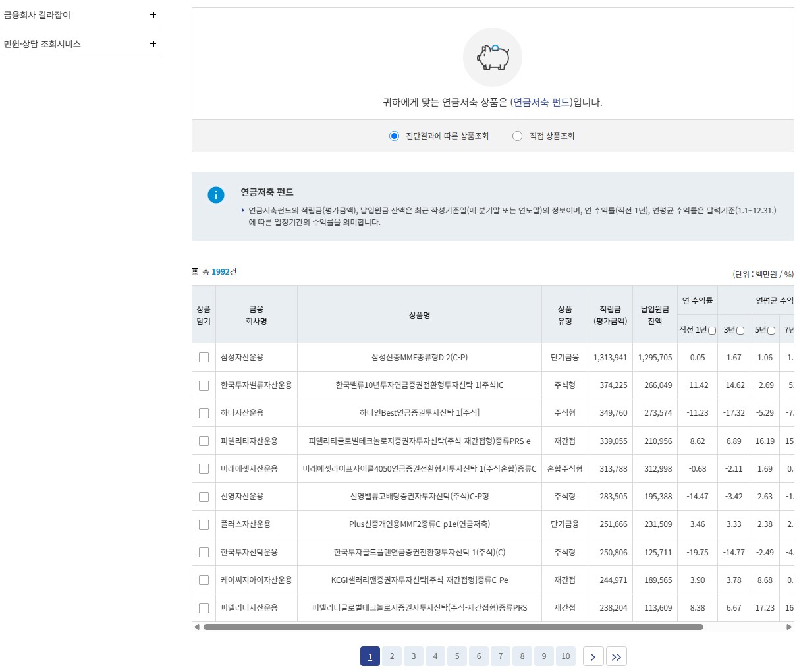Image resolution: width=797 pixels, height=672 pixels.
Task: Check the box for 한국투자골드플랜연금 row
Action: [x=204, y=552]
